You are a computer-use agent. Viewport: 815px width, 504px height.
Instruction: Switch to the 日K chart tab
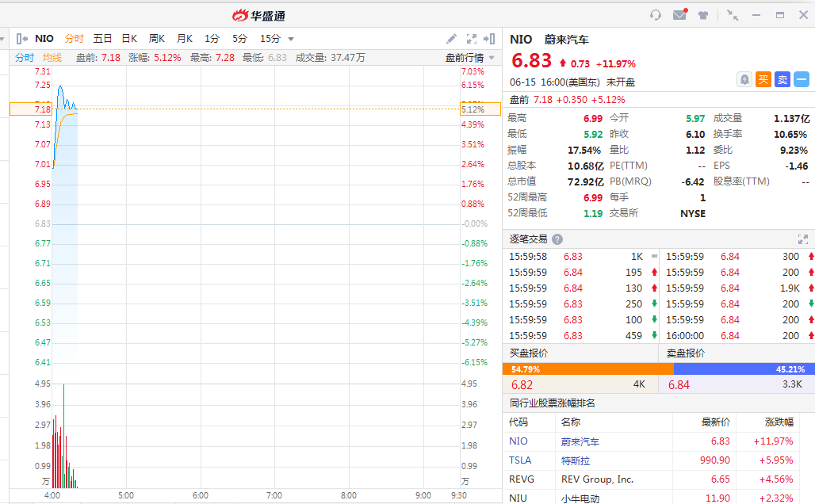point(128,38)
